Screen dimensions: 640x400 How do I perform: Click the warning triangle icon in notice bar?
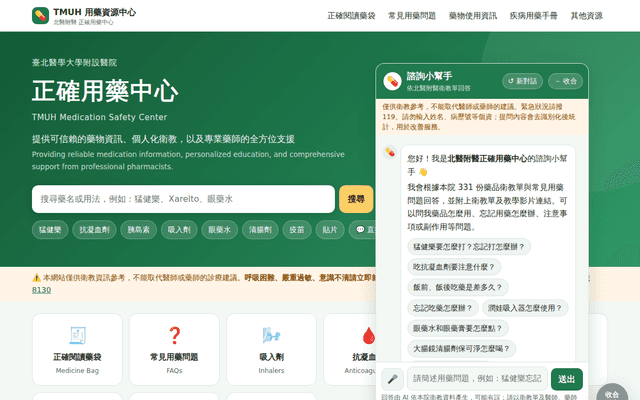coord(36,278)
